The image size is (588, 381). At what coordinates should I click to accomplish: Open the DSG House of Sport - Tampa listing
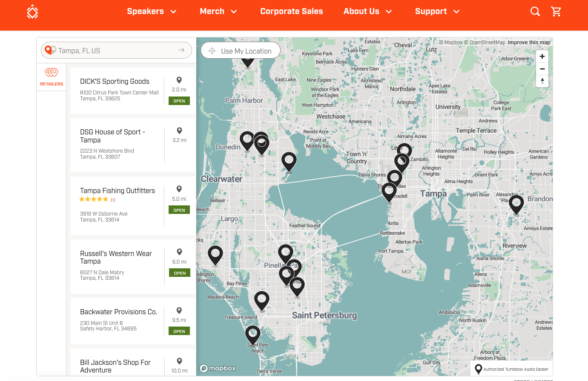pyautogui.click(x=112, y=136)
